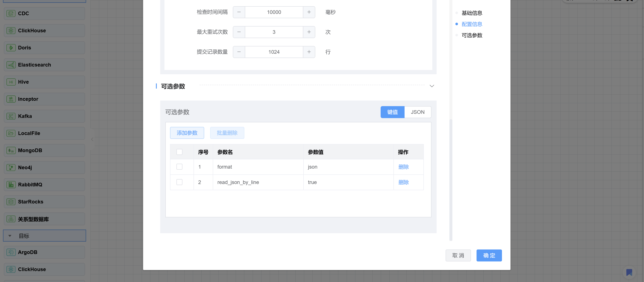Jump to 基础信息 in the anchor menu
Image resolution: width=644 pixels, height=282 pixels.
pos(472,13)
